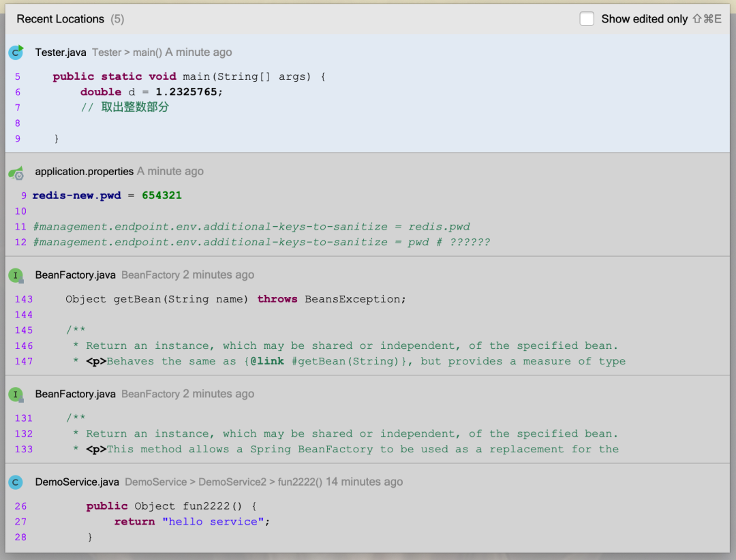Click commented line 11 ending in redis.pwd
Image resolution: width=736 pixels, height=560 pixels.
tap(251, 227)
